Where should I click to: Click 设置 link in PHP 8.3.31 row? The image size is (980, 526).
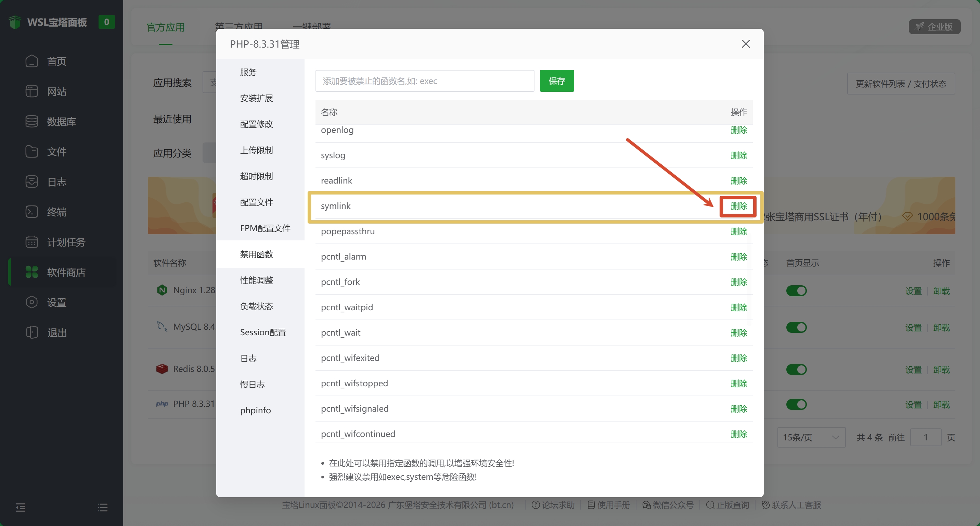pos(913,404)
